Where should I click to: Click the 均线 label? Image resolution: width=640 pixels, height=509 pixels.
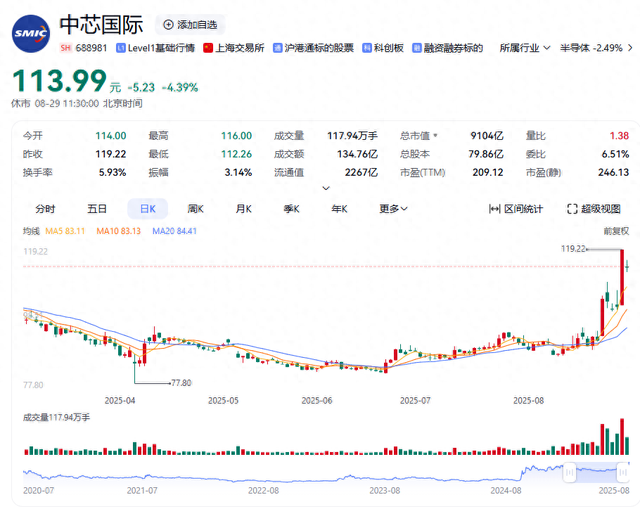point(31,231)
